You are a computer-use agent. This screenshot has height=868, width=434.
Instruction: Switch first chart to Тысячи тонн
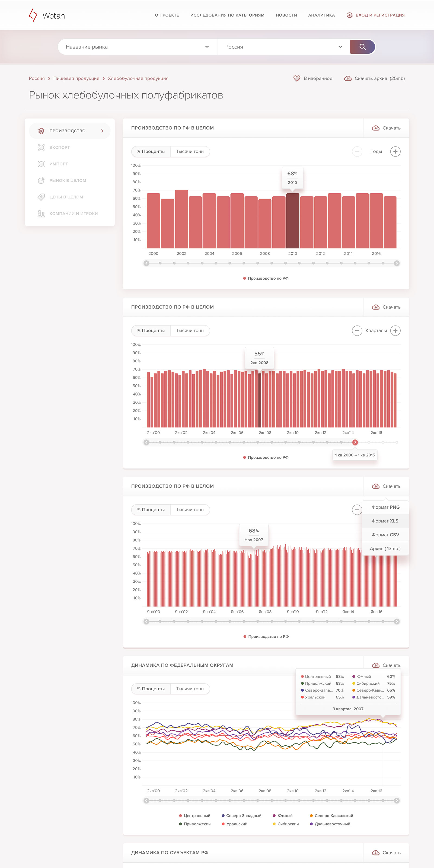190,152
